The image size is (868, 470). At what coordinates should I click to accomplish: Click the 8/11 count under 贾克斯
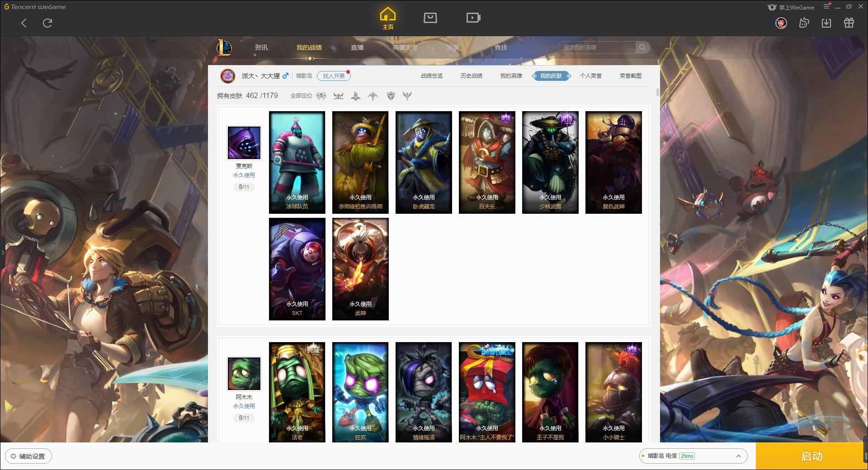(x=244, y=187)
